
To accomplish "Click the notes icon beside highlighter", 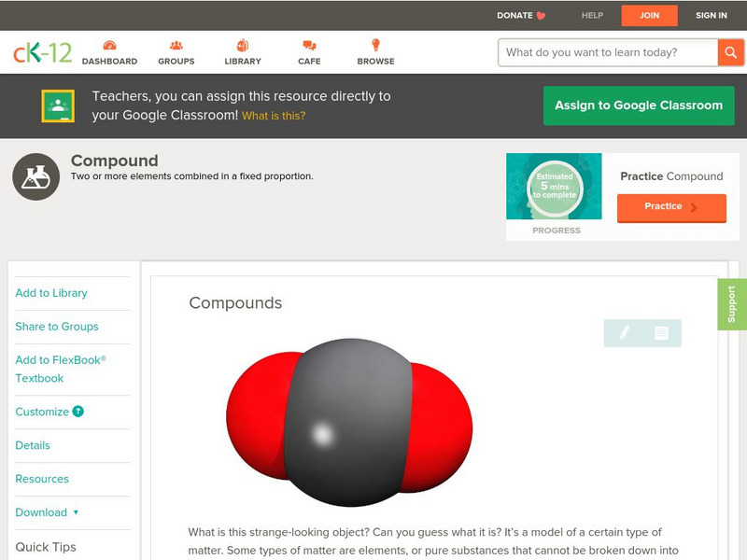I will 661,333.
